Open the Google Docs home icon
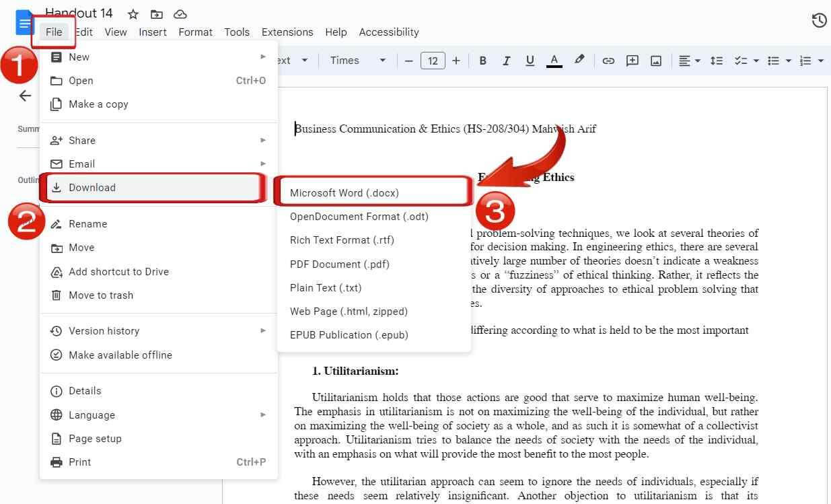This screenshot has height=504, width=831. coord(23,22)
